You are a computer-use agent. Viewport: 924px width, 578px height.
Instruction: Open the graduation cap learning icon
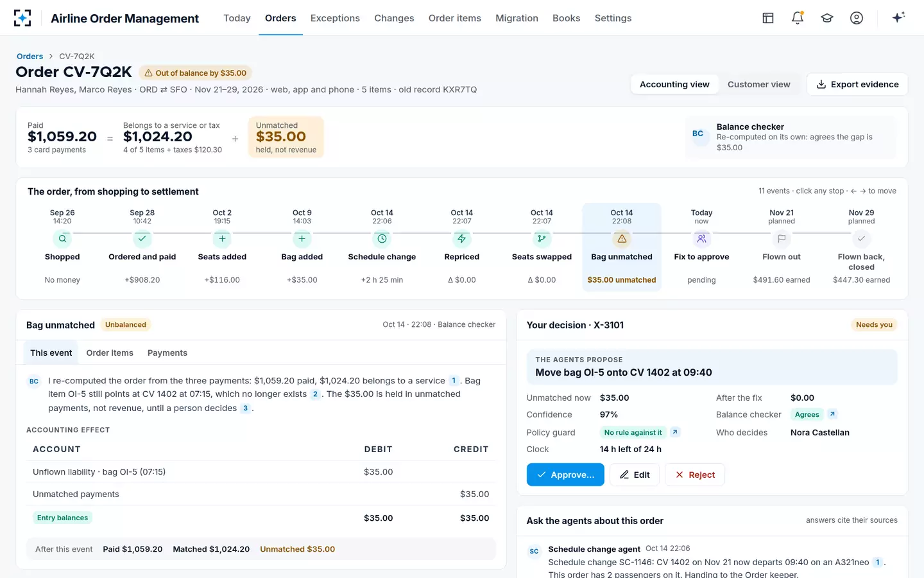pyautogui.click(x=827, y=18)
